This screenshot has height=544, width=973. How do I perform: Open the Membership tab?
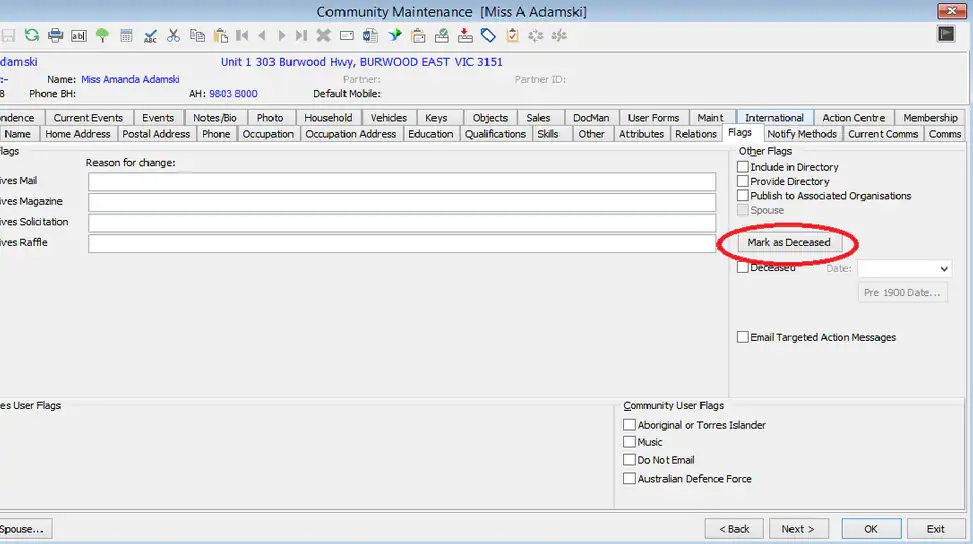pos(930,118)
